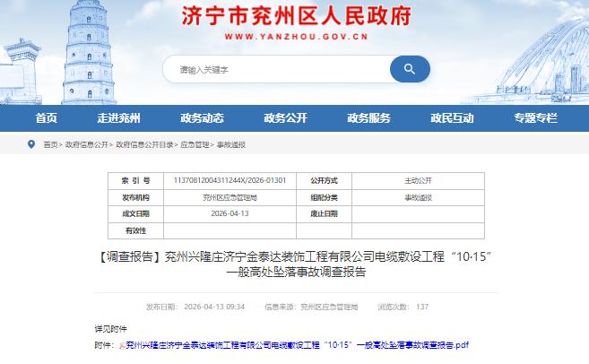Screen dimensions: 589x364
Task: Open 事故通报 breadcrumb link
Action: pyautogui.click(x=231, y=144)
